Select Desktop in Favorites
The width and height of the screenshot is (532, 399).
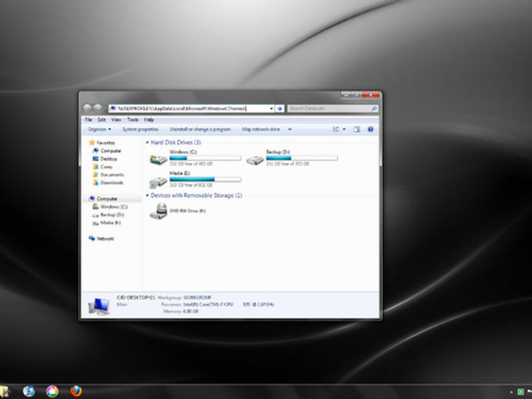109,159
